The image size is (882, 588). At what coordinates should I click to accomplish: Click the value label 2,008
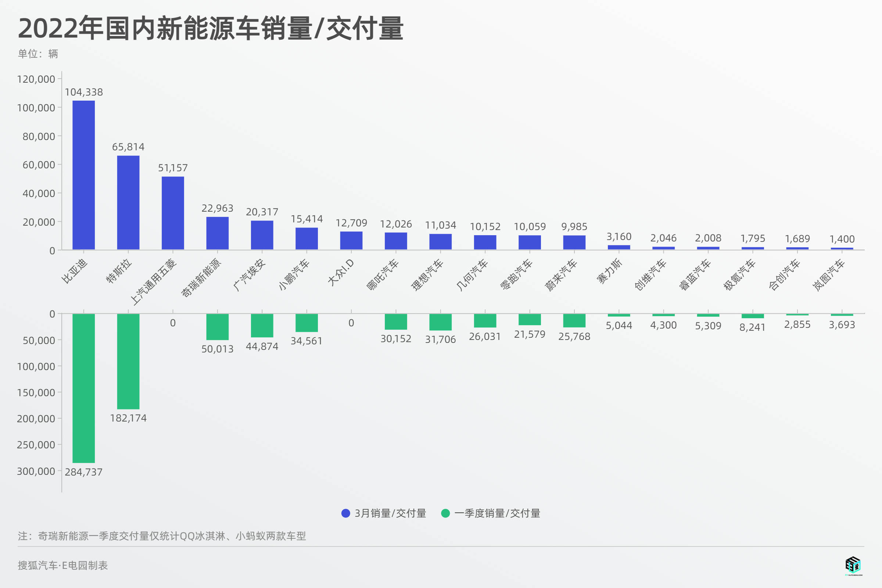point(709,238)
